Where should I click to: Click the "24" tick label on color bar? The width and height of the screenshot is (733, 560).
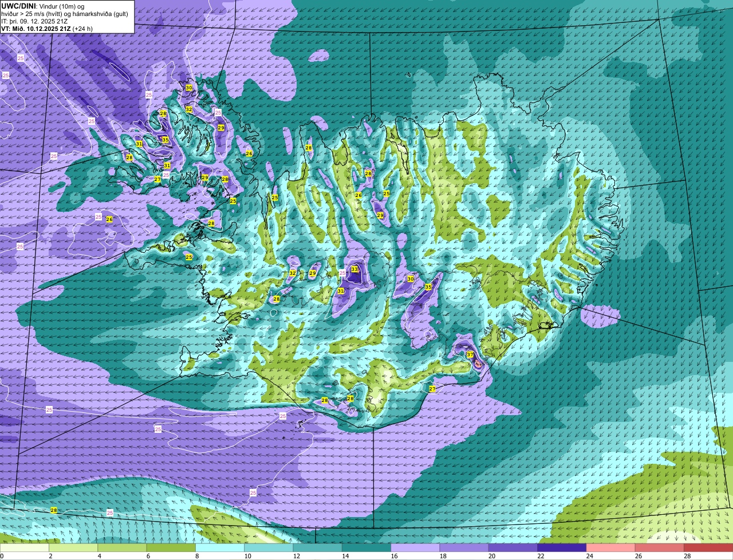coord(589,556)
